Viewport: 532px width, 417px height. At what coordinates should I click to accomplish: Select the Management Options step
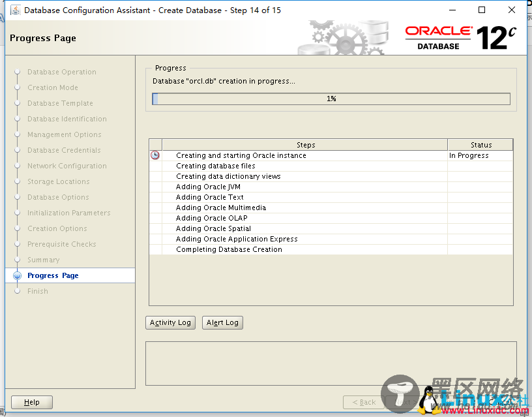click(x=64, y=134)
